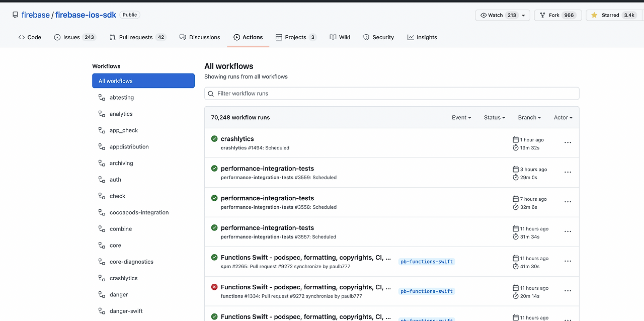Open the Branch filter dropdown
644x321 pixels.
click(x=529, y=117)
